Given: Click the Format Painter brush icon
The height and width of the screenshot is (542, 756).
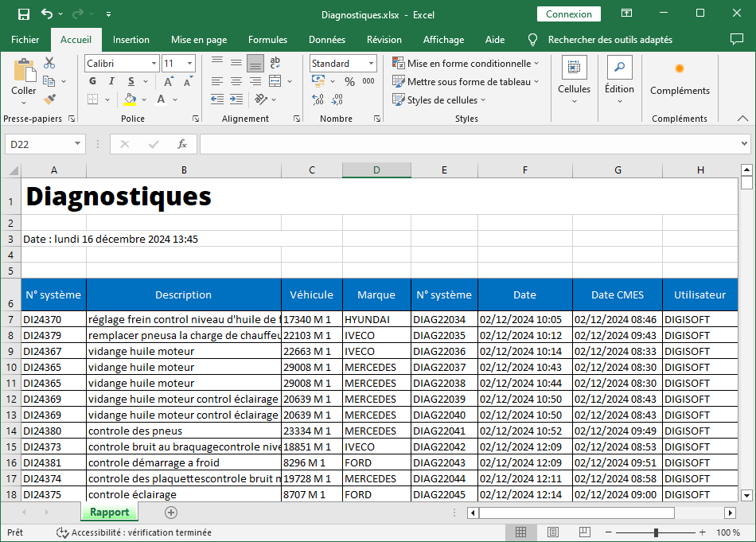Looking at the screenshot, I should click(49, 99).
